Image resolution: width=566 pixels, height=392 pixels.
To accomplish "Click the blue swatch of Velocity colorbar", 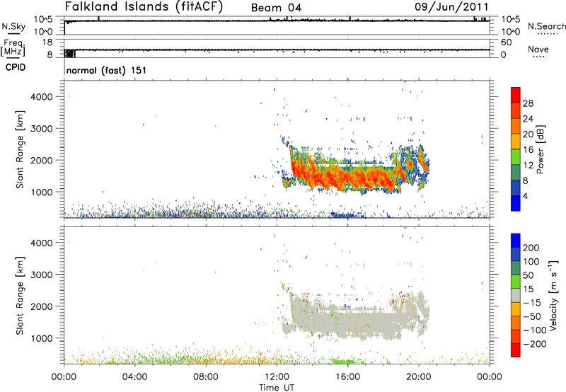I will (x=516, y=241).
